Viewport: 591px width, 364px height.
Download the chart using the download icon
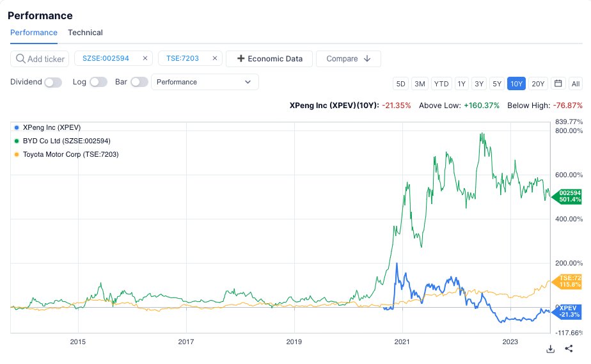point(550,349)
